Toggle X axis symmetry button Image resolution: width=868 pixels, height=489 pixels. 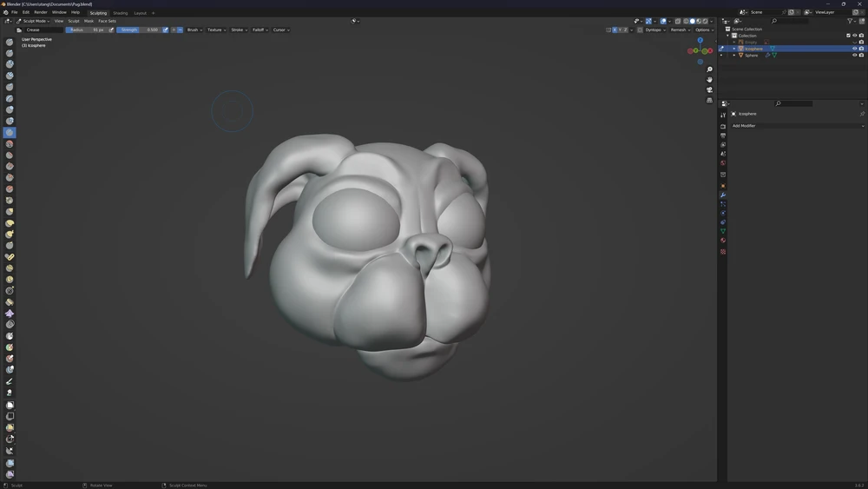pos(615,30)
